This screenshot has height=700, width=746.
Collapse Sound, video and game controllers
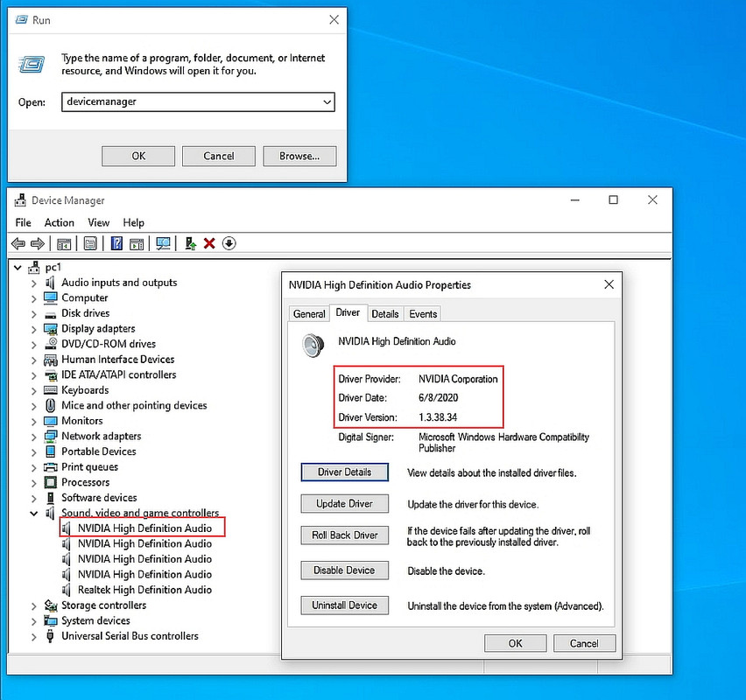pos(34,513)
